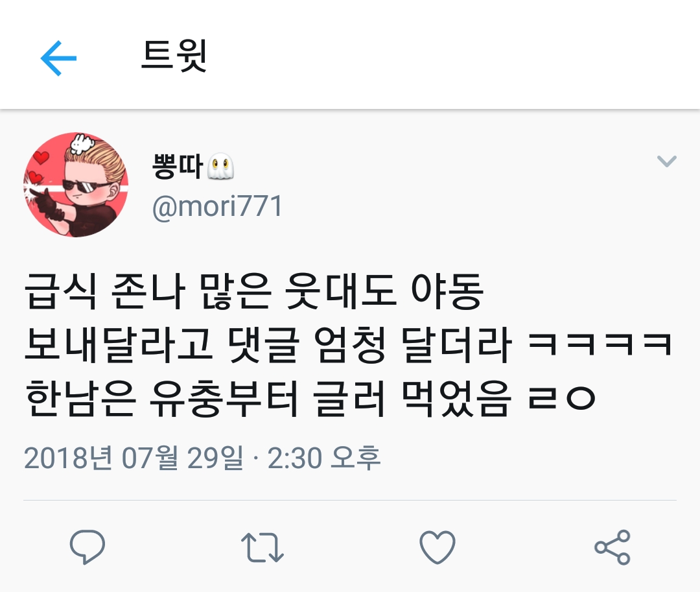Open the reply speech bubble icon

click(87, 547)
